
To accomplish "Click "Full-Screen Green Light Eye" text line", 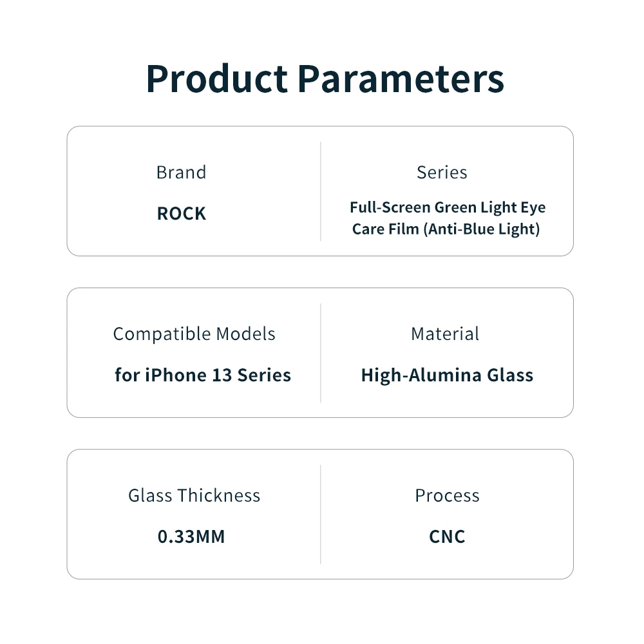I will coord(447,207).
